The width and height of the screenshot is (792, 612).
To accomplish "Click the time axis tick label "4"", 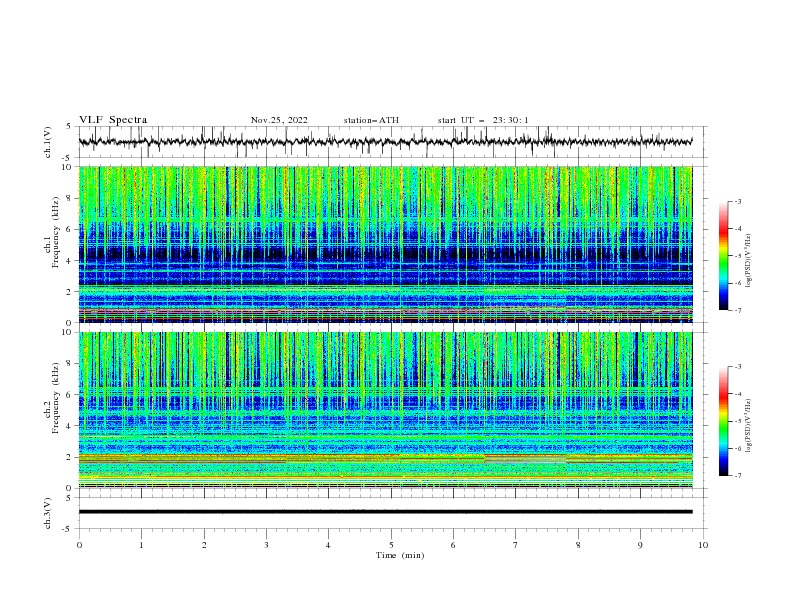I will [328, 545].
